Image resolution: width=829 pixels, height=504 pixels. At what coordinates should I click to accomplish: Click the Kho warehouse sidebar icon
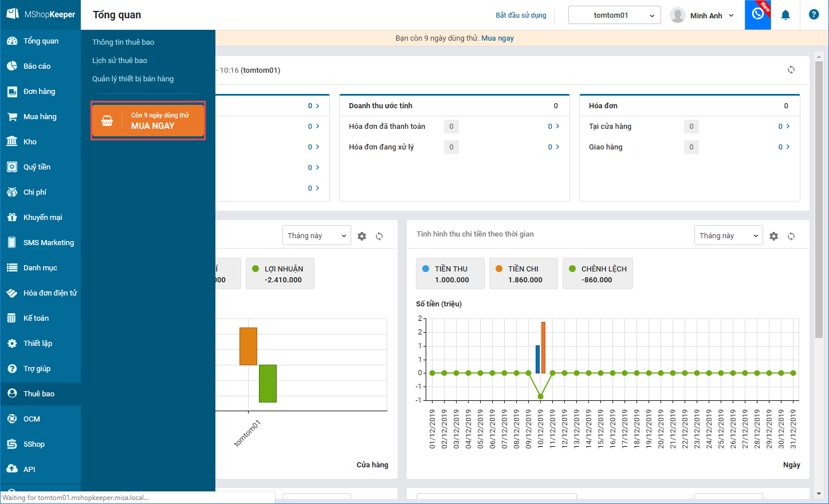coord(11,141)
